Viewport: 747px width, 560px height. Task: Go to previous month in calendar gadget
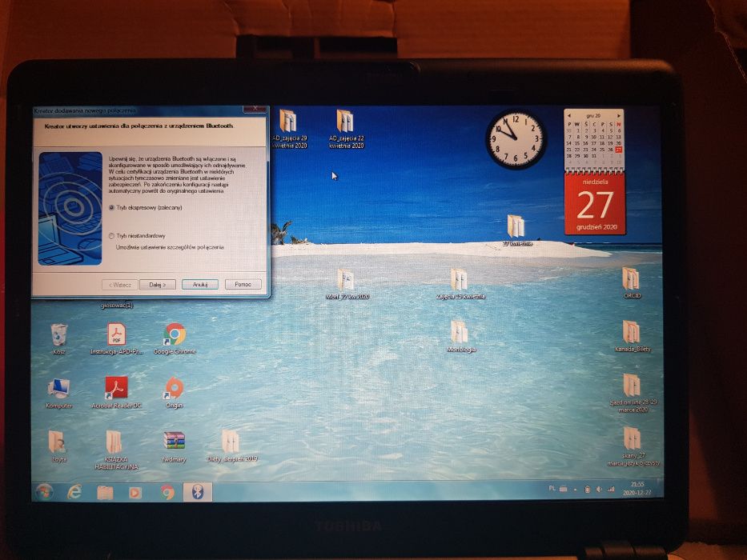[x=569, y=116]
